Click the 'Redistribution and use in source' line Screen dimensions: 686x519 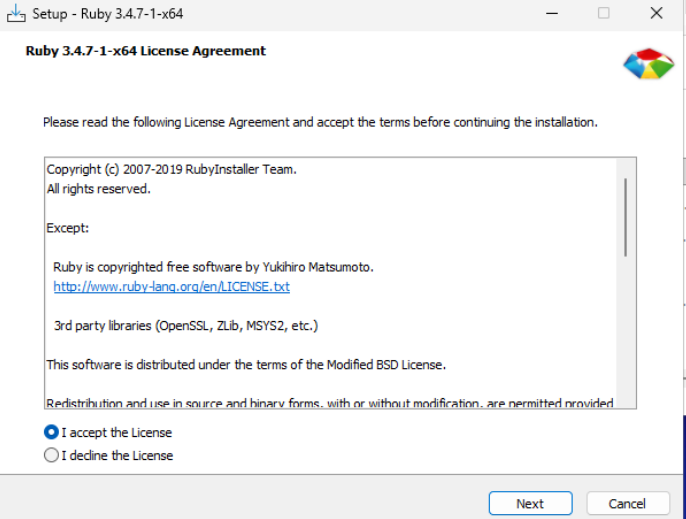(x=329, y=403)
